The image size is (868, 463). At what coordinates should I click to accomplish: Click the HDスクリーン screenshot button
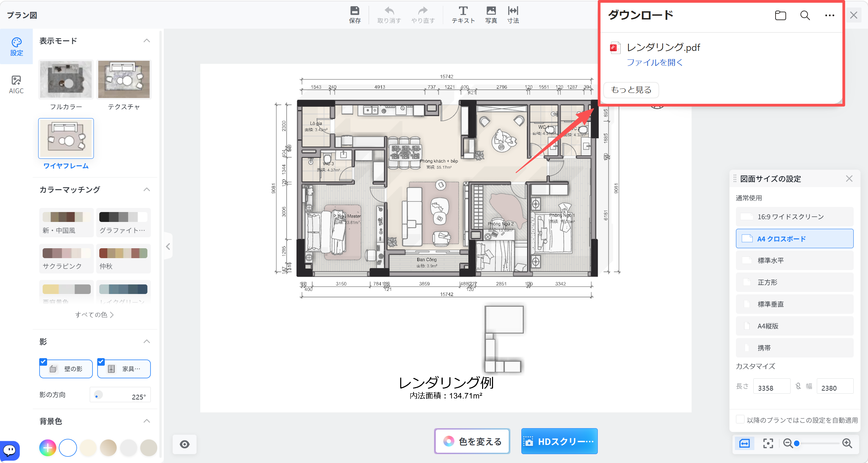(x=559, y=441)
